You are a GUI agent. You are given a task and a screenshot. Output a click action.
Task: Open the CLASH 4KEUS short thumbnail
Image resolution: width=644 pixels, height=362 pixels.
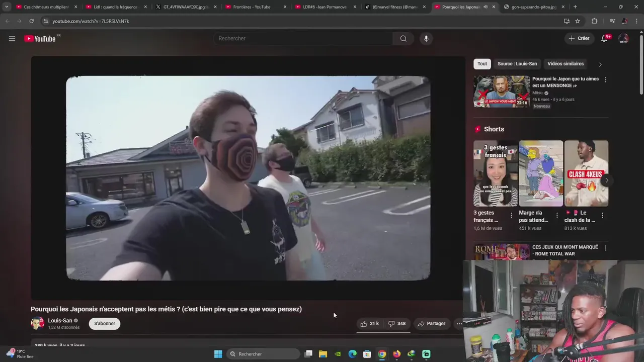coord(586,173)
